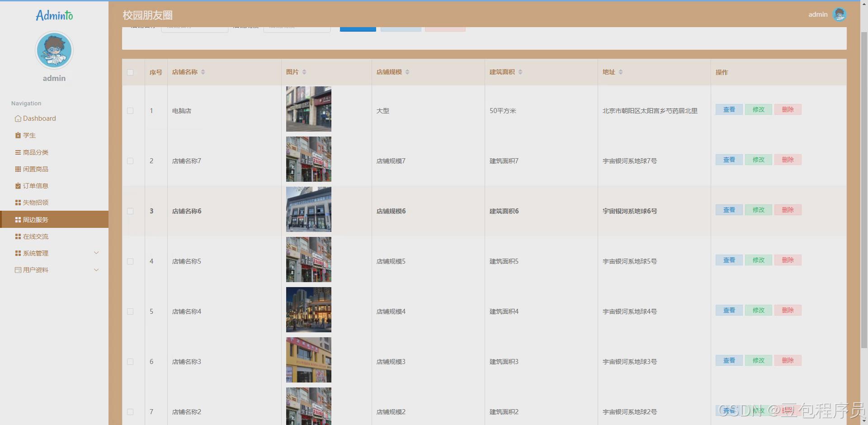Image resolution: width=868 pixels, height=425 pixels.
Task: Check the row for 店铺名称5
Action: (x=130, y=261)
